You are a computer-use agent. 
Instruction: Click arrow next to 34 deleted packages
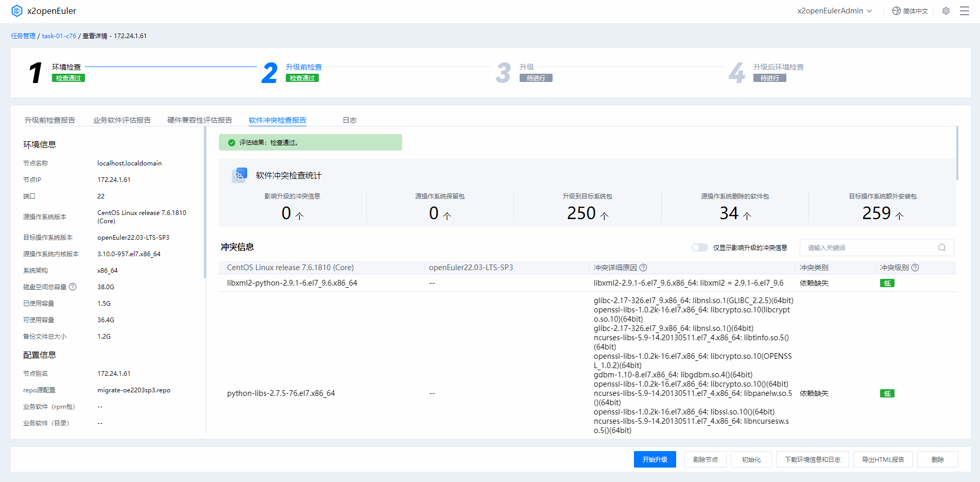tap(747, 215)
